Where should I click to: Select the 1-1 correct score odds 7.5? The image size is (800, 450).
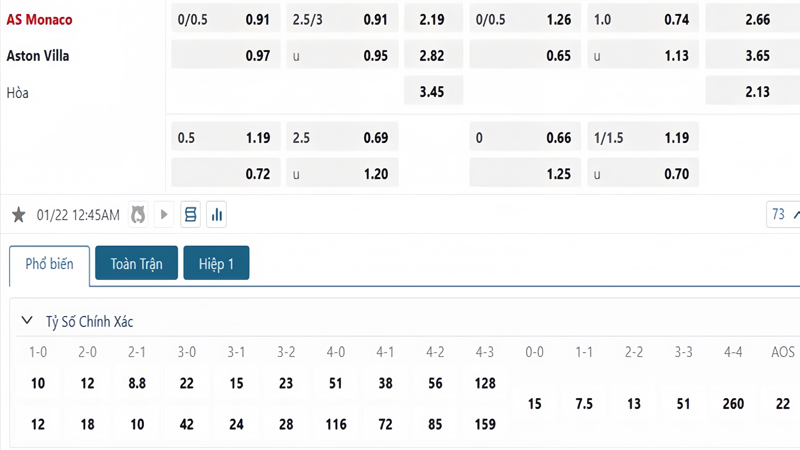(584, 404)
